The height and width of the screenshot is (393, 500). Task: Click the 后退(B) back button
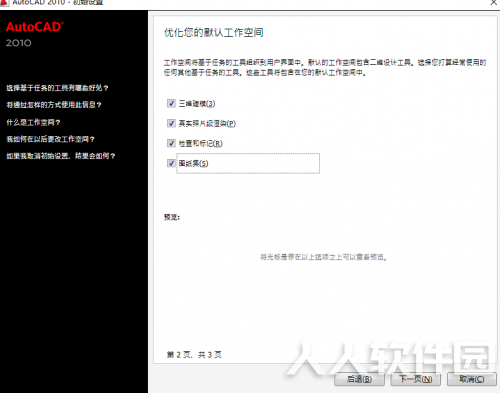pos(359,379)
